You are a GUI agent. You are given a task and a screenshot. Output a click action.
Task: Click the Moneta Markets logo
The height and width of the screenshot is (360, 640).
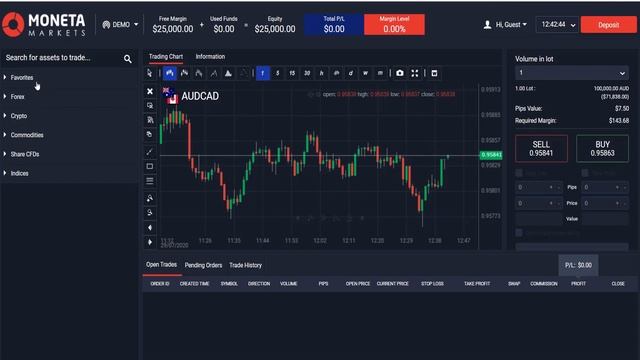tap(44, 24)
